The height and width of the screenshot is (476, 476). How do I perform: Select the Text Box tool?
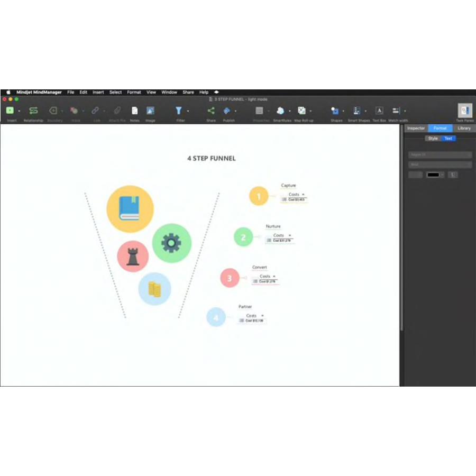tap(379, 111)
